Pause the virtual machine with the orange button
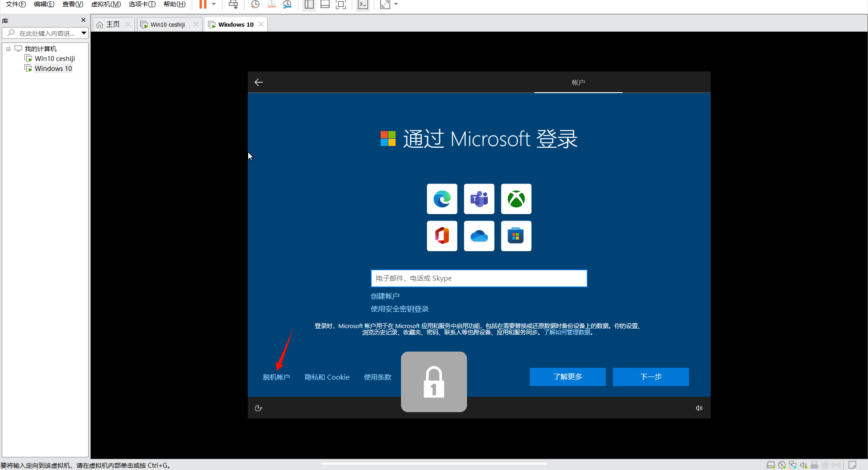This screenshot has width=868, height=470. tap(203, 5)
